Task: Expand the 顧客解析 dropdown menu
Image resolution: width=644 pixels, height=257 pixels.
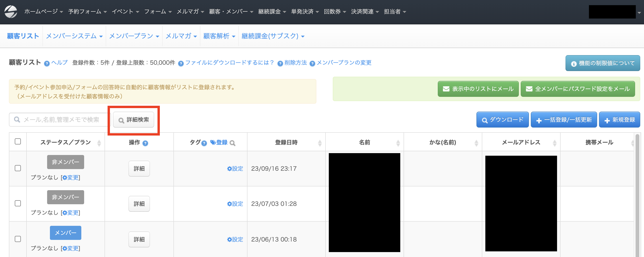Action: 219,36
